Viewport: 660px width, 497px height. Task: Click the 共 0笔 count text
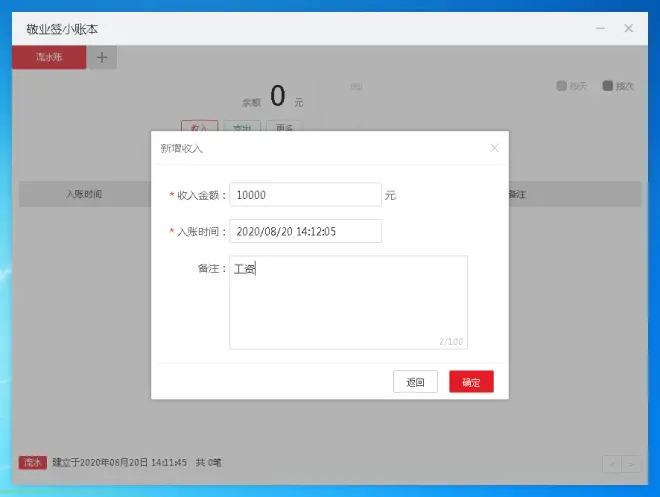(208, 462)
